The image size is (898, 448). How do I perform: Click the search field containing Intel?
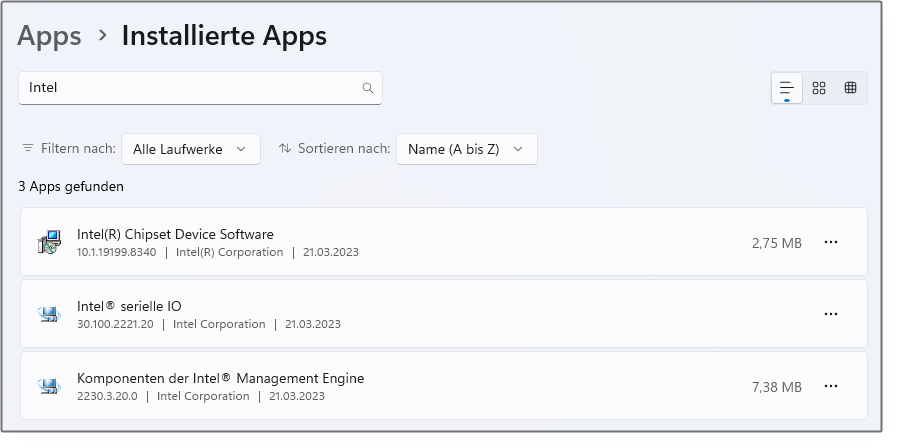[x=200, y=88]
